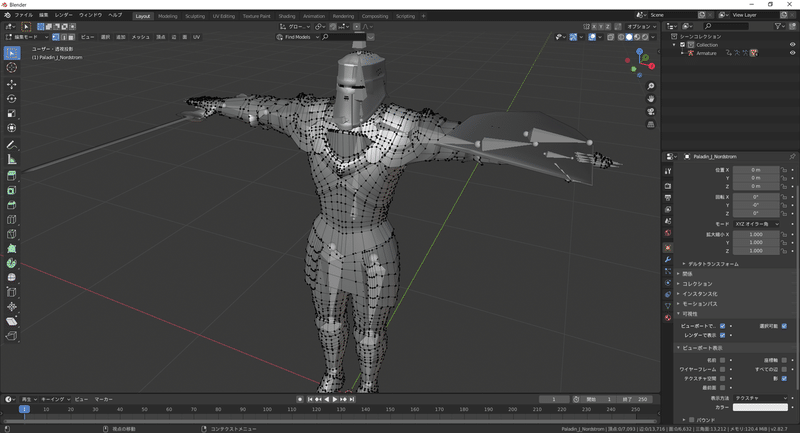This screenshot has height=433, width=800.
Task: Select the Smooth vertices tool
Action: pyautogui.click(x=12, y=277)
